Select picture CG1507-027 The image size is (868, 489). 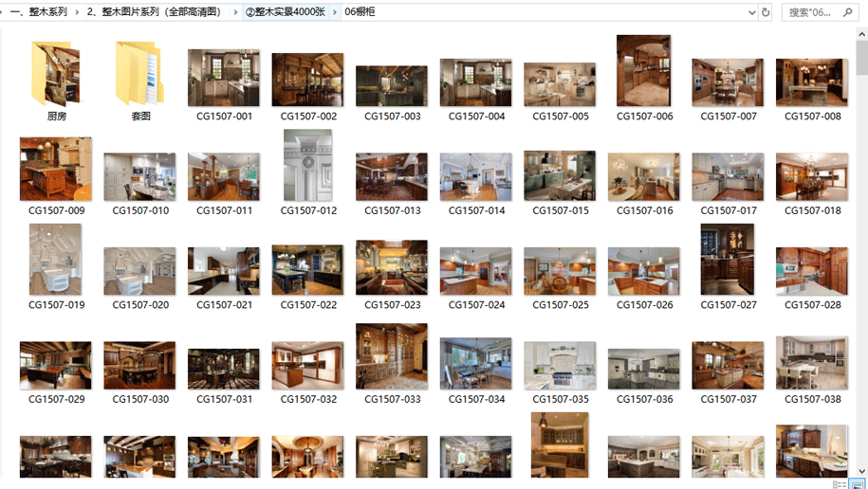click(728, 261)
